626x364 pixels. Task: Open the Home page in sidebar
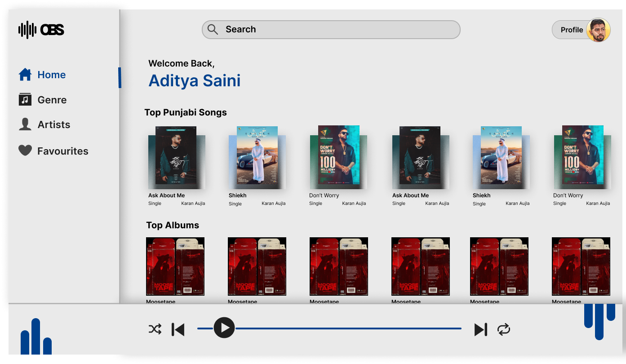point(42,75)
